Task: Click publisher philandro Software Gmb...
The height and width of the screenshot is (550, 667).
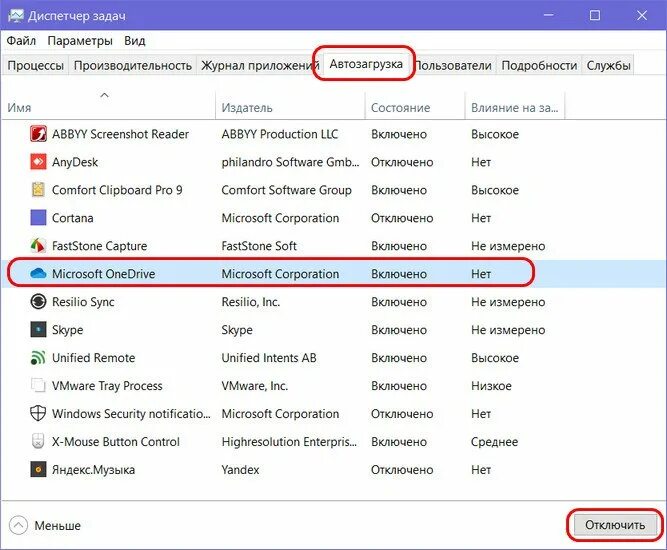Action: pos(291,162)
